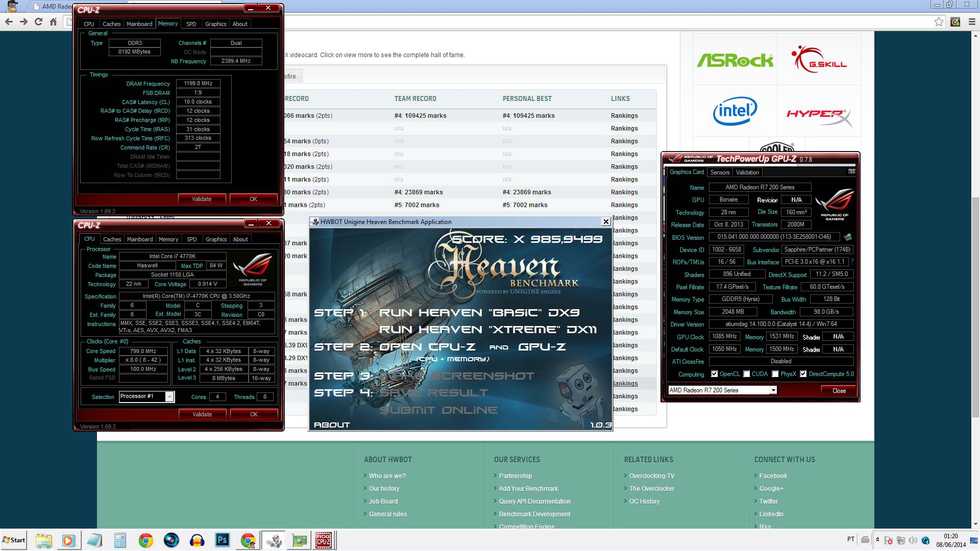
Task: Open Windows Media Player from the taskbar
Action: point(68,540)
